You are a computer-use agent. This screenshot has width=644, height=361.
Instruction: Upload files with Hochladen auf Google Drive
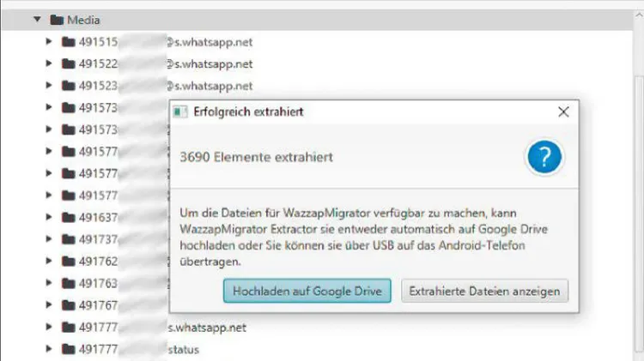click(x=307, y=291)
